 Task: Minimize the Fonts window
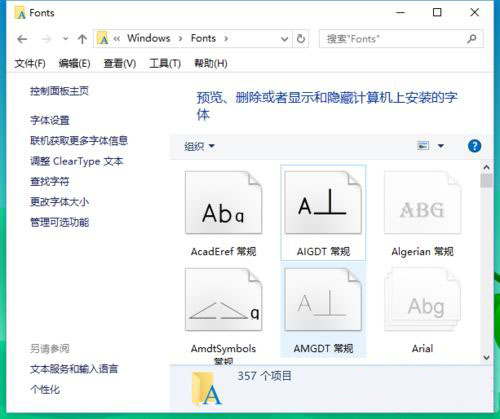click(400, 13)
